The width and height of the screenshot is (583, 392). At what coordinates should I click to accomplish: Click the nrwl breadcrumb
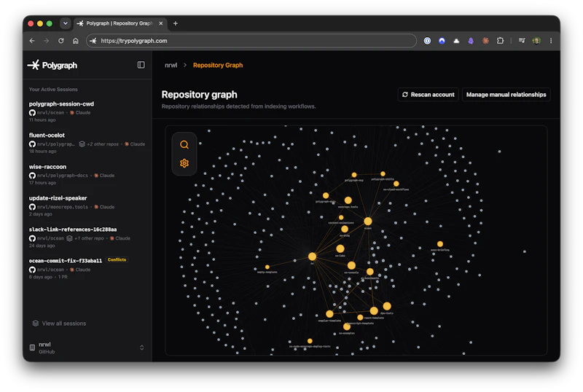(171, 65)
